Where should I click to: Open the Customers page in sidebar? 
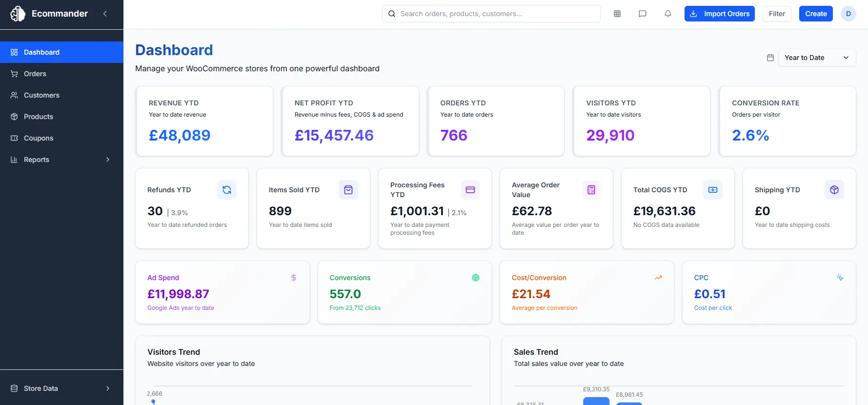point(41,95)
